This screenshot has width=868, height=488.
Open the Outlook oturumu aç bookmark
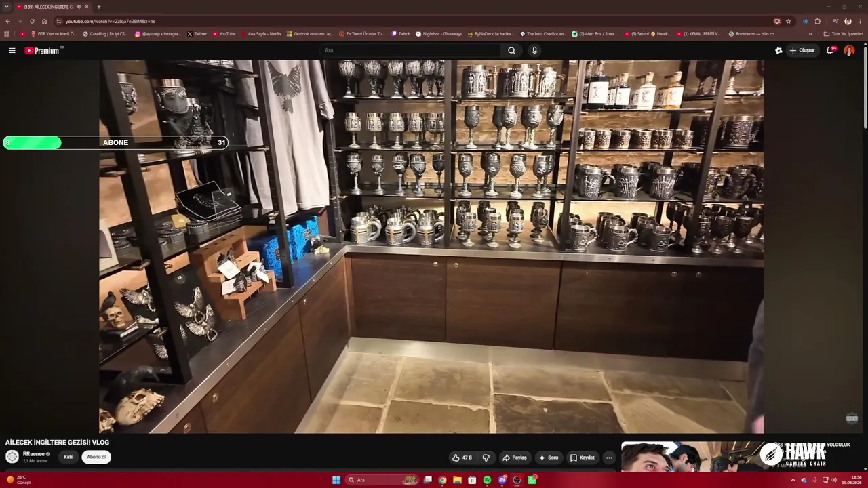[311, 33]
